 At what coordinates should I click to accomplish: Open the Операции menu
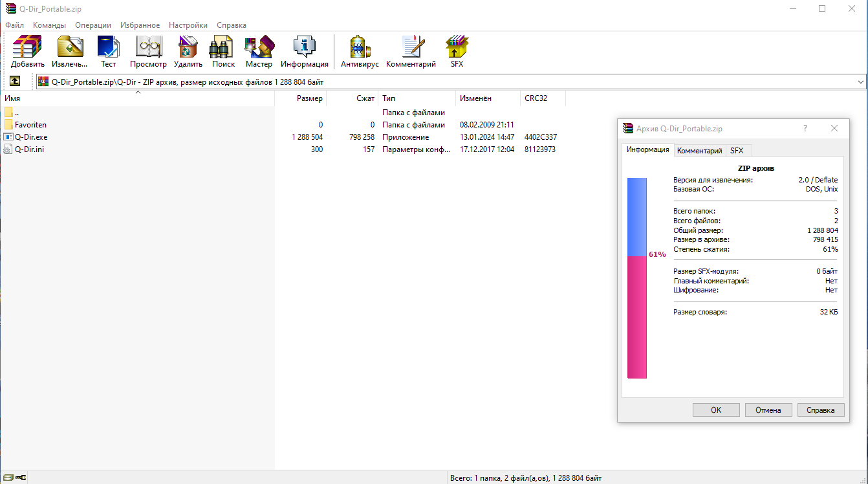click(x=93, y=25)
